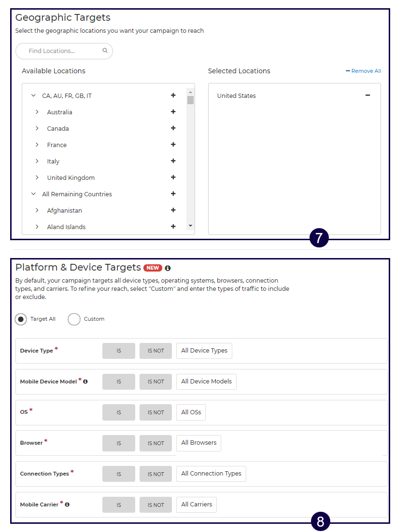
Task: Collapse All Remaining Countries group
Action: point(33,194)
